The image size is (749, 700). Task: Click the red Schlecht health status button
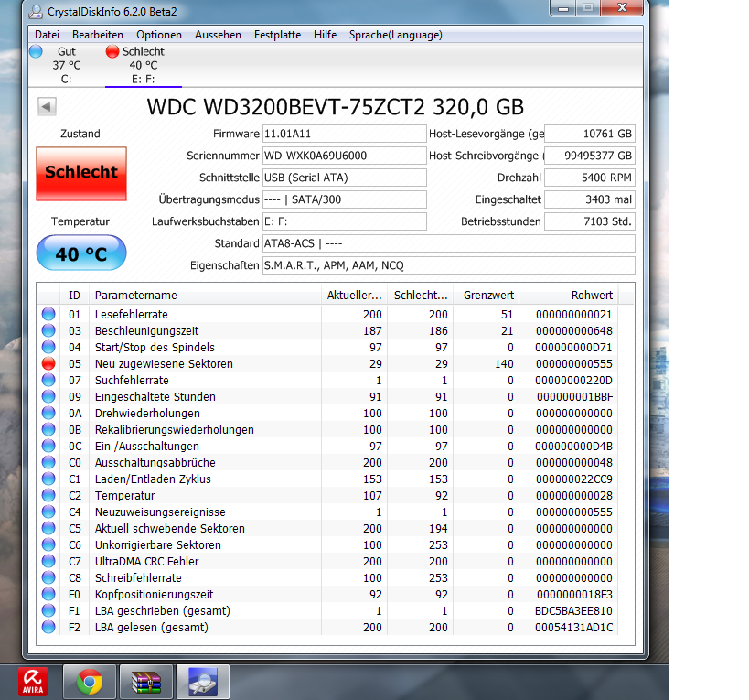(x=81, y=174)
